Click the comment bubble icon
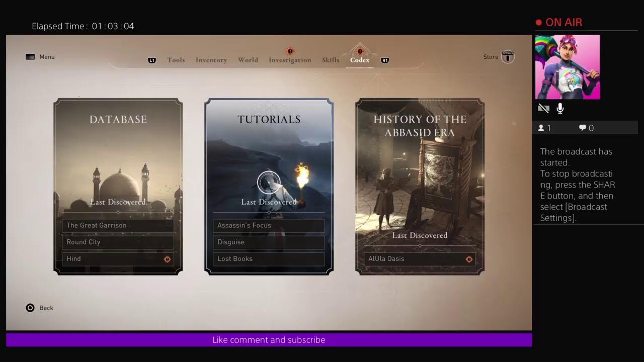 (583, 128)
